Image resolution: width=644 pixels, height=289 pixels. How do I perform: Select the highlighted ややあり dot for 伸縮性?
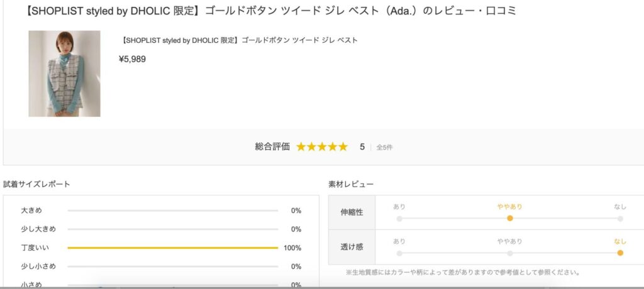pos(510,219)
